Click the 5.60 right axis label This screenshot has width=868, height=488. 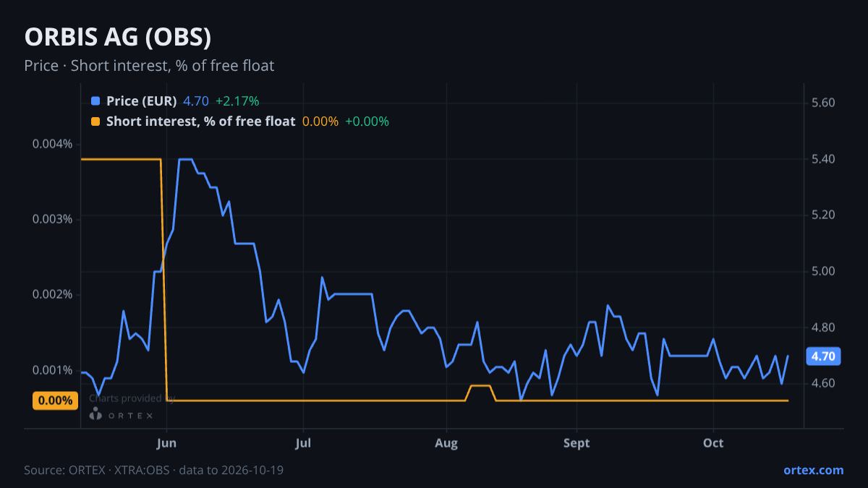[x=824, y=103]
